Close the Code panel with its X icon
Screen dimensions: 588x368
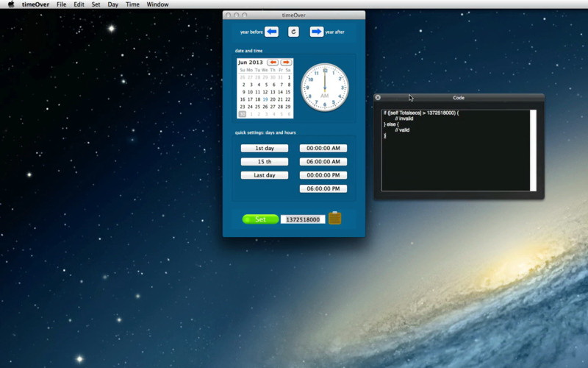click(x=378, y=97)
